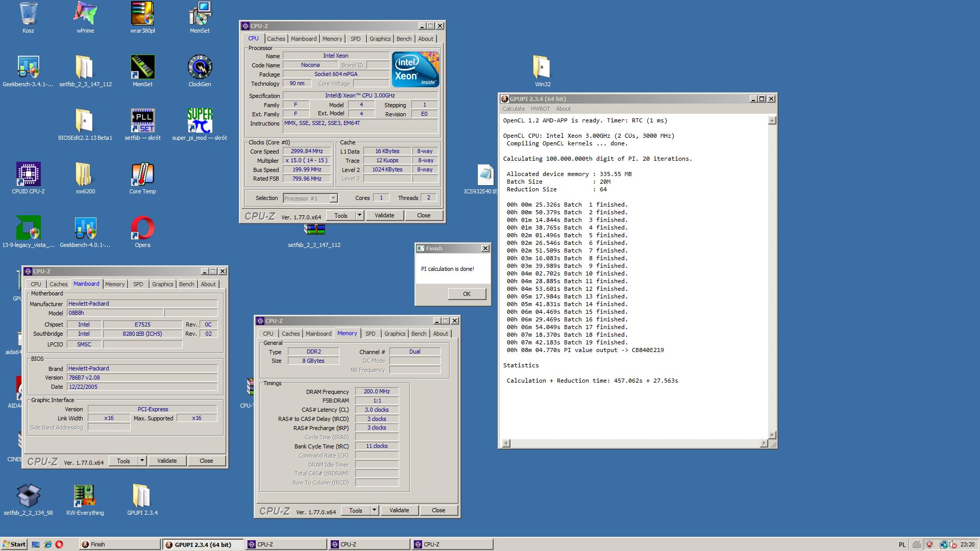Click Validate in the top CPU-Z window

[x=384, y=215]
